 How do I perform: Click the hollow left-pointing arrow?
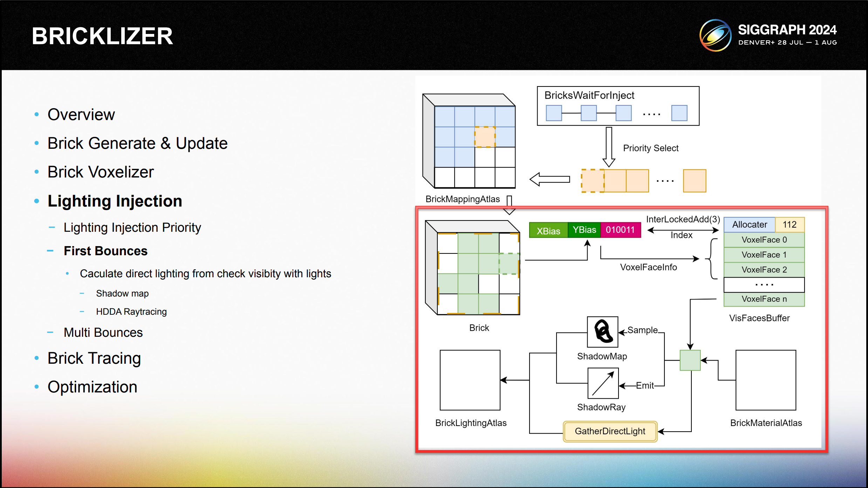click(549, 180)
